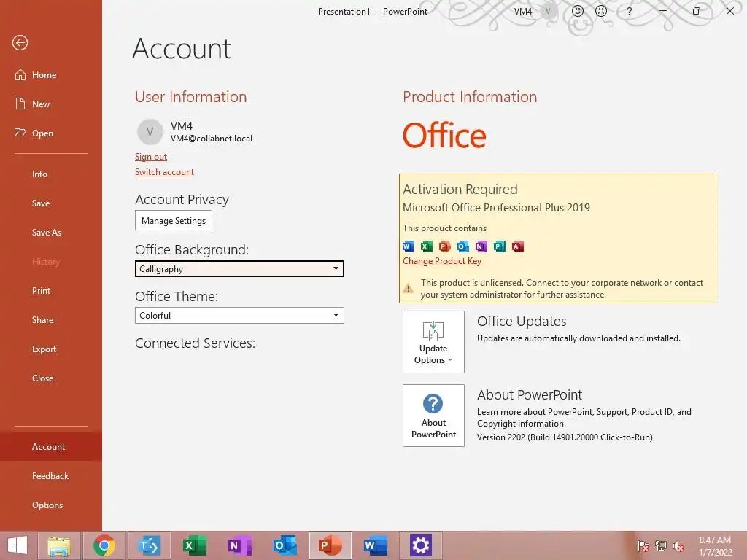Click the Action Center flag icon in tray
Screen dimensions: 747x560
[643, 546]
